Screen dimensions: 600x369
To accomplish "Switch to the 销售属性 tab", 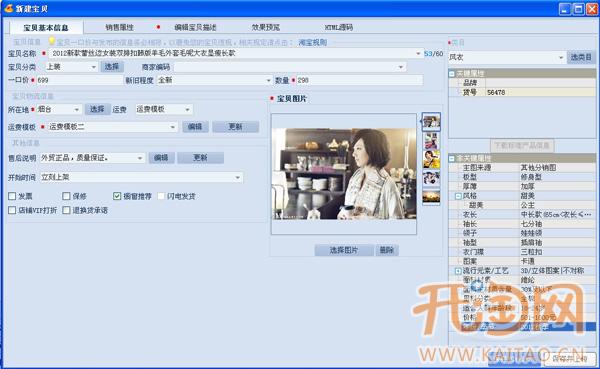I will (x=119, y=27).
